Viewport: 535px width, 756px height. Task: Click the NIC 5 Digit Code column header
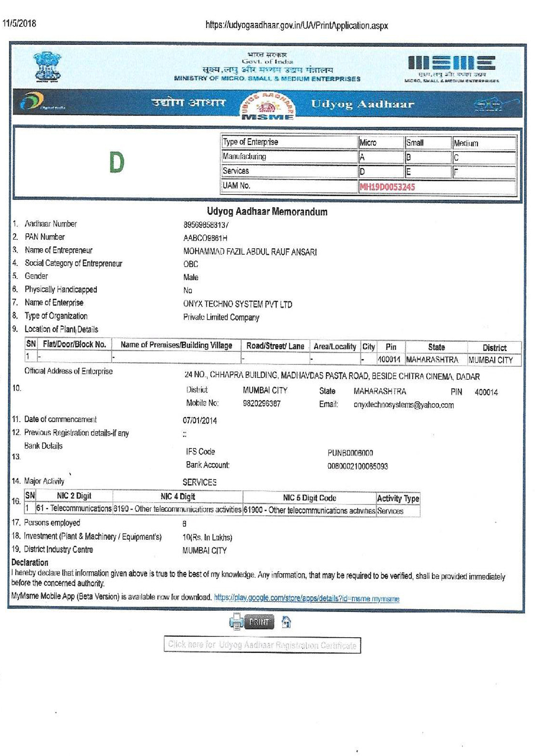point(309,498)
